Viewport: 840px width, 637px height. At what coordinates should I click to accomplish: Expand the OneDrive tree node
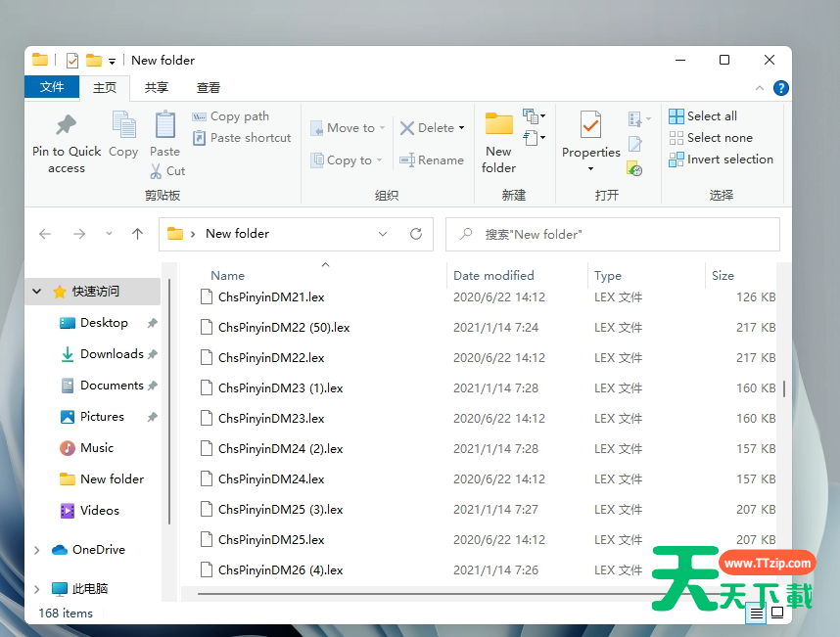37,550
